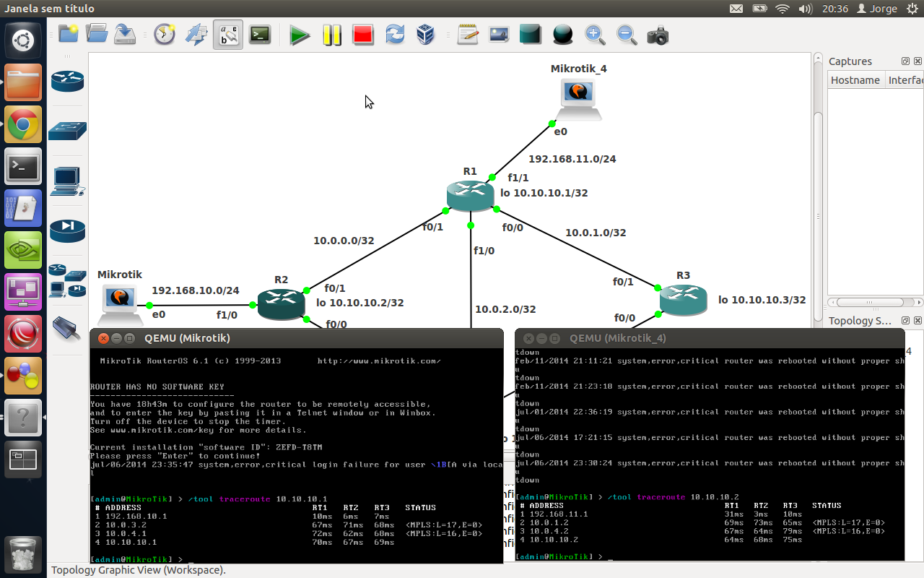Select the R1 router node

point(470,195)
